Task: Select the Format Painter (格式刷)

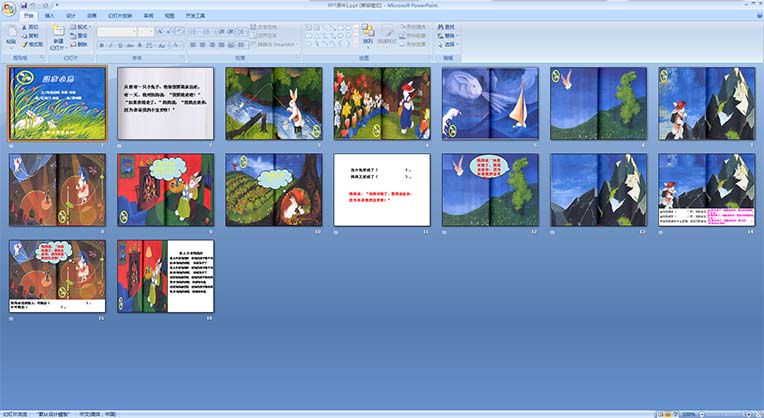Action: point(32,44)
